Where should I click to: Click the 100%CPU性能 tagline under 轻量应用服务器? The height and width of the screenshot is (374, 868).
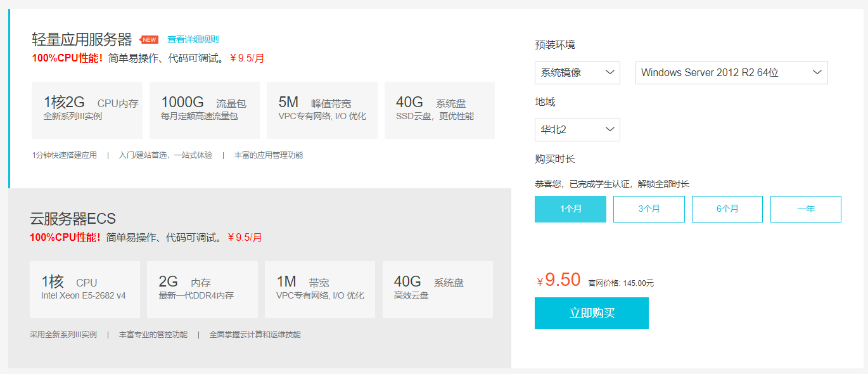67,58
